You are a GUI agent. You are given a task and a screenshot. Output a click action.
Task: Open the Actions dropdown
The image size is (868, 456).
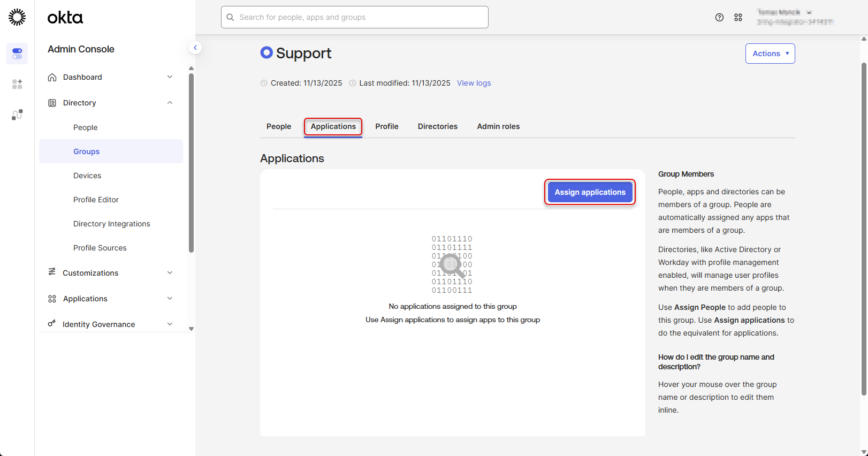(770, 54)
